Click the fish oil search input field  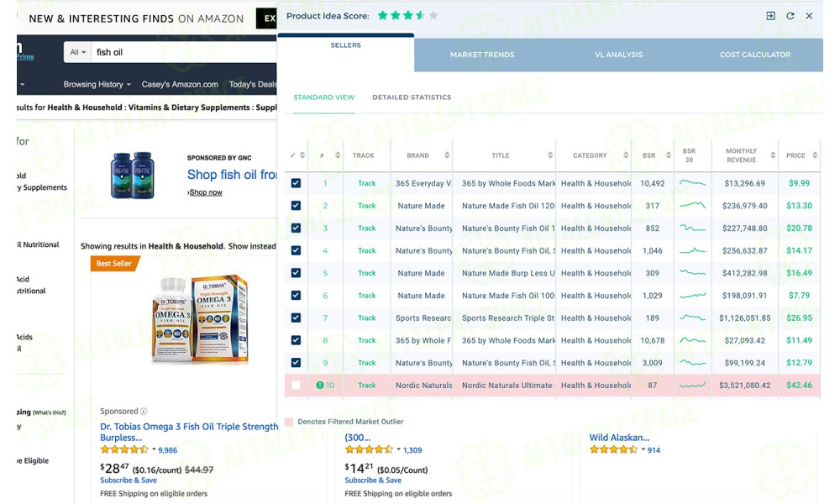coord(184,52)
